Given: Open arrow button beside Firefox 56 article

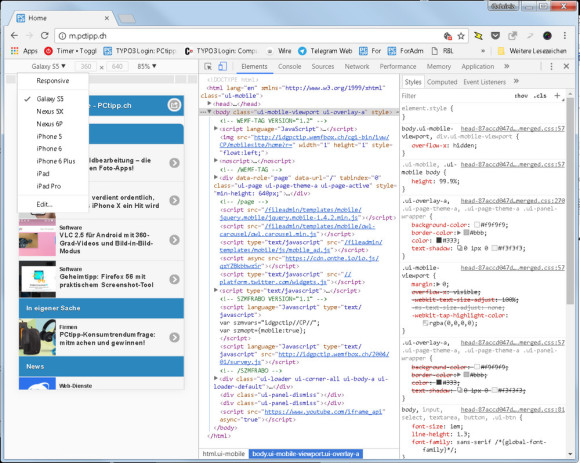Looking at the screenshot, I should click(175, 279).
